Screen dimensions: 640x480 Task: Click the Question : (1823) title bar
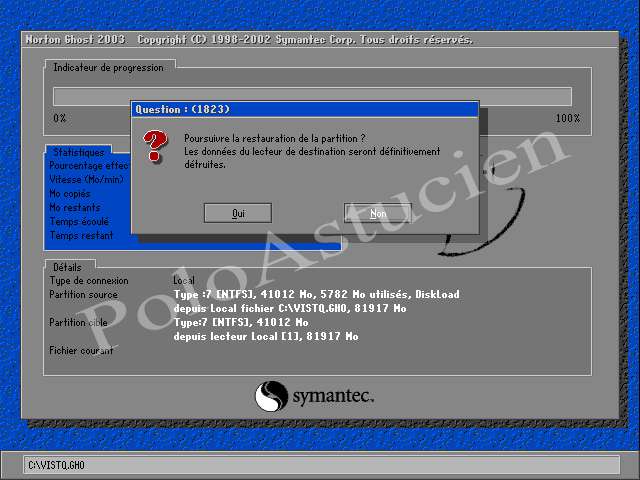pos(305,109)
